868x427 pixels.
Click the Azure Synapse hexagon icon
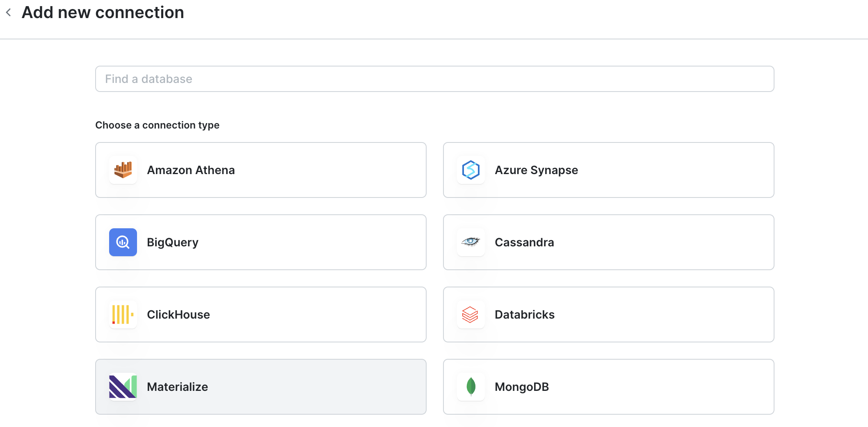[x=471, y=170]
